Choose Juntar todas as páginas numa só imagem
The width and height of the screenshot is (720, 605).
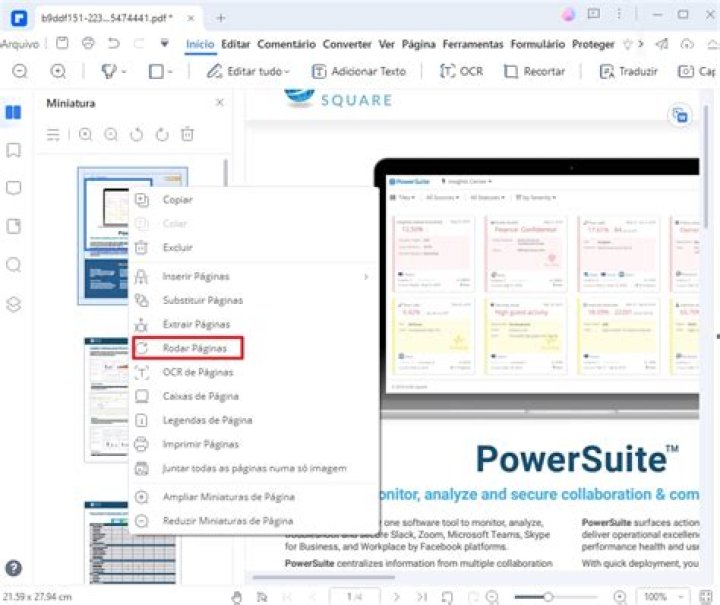(x=253, y=468)
